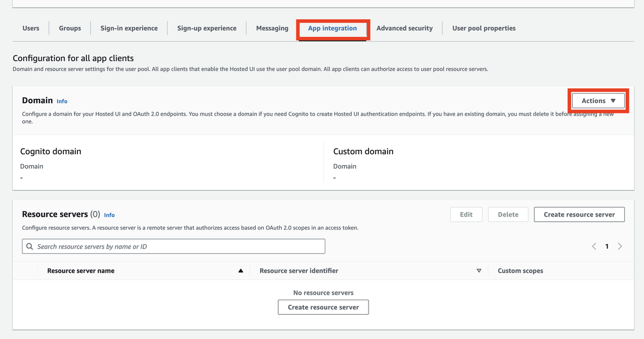Click the disabled Edit button

(466, 214)
